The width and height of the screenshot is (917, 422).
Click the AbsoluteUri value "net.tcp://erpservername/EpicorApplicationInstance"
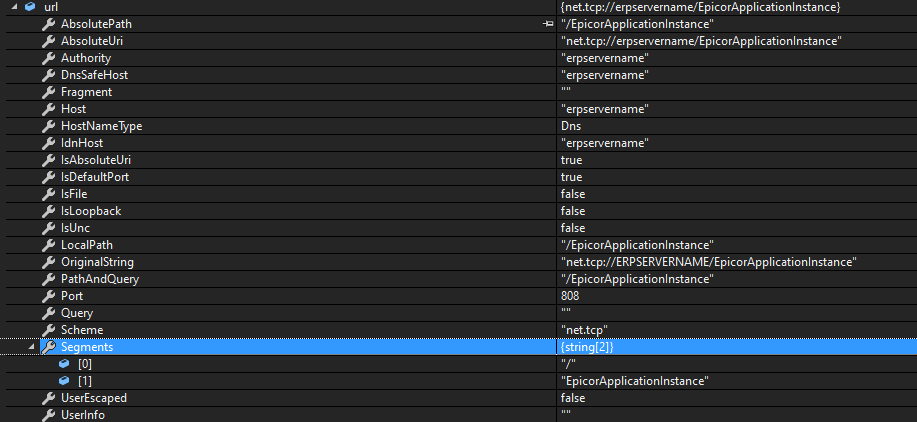[x=701, y=41]
